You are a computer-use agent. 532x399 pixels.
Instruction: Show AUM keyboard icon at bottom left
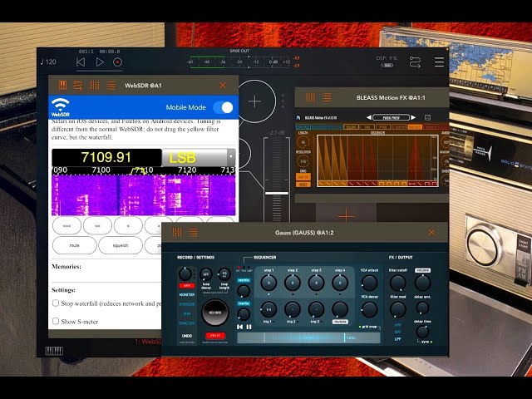54,351
